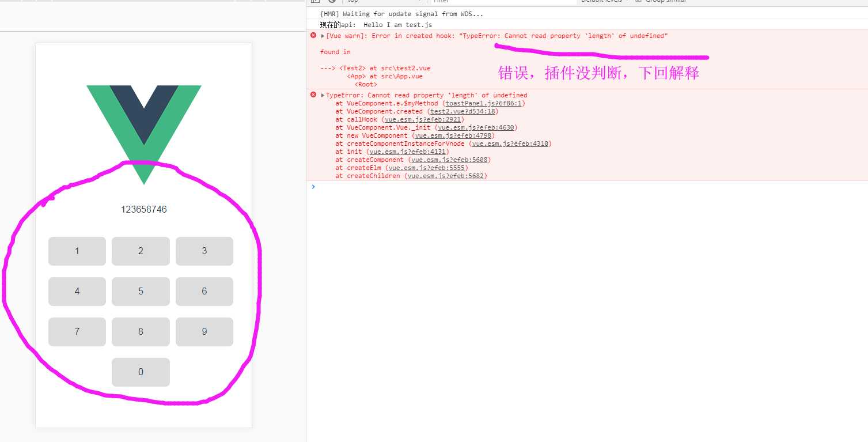The width and height of the screenshot is (868, 442).
Task: Tap keypad button 0
Action: (x=141, y=372)
